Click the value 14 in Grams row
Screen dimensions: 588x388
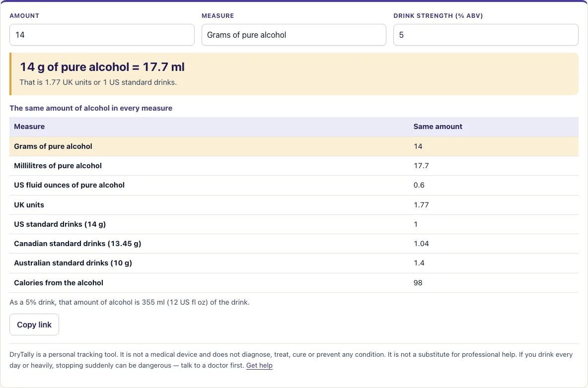[418, 146]
